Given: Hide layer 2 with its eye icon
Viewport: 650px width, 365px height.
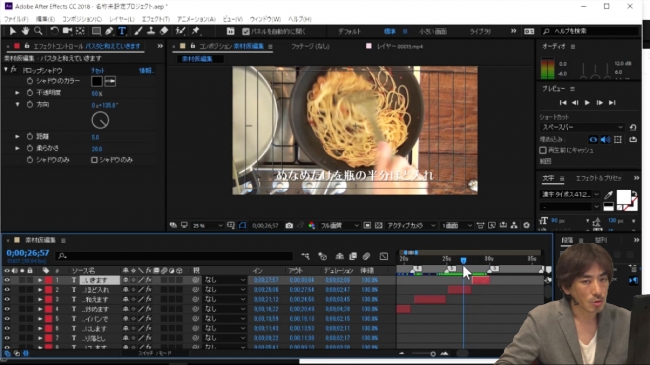Looking at the screenshot, I should [x=7, y=290].
